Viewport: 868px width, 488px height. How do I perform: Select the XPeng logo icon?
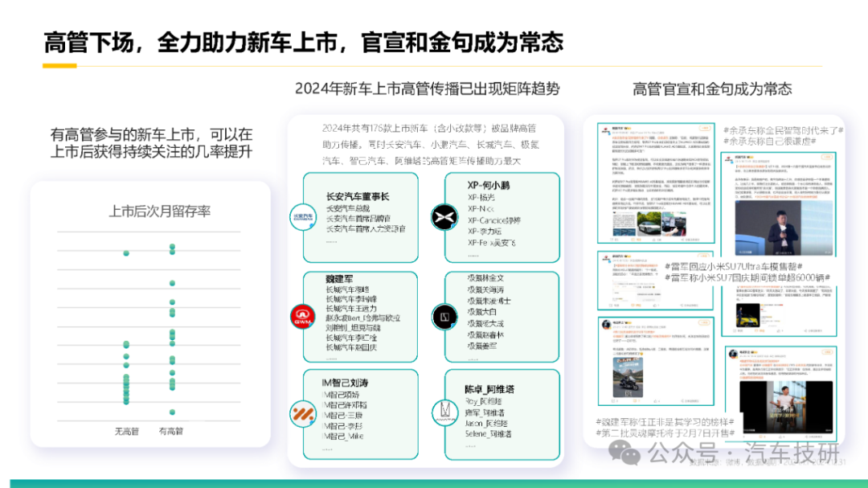click(x=444, y=216)
